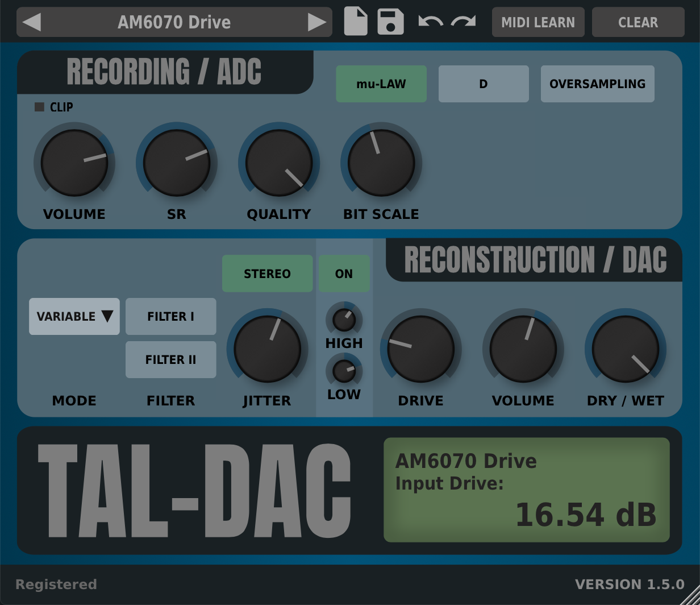The image size is (700, 605).
Task: Select FILTER II
Action: coord(170,359)
